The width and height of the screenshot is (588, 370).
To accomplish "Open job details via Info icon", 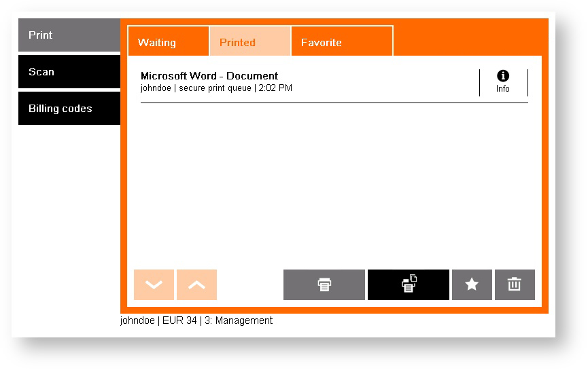I will (503, 76).
